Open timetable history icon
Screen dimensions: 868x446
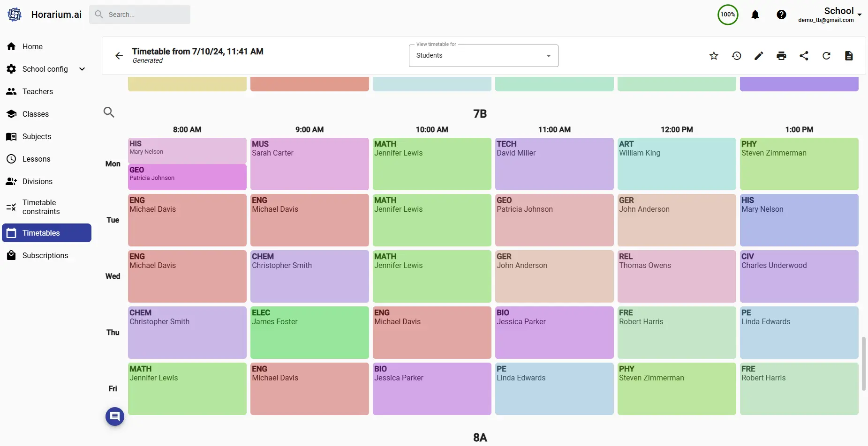point(736,56)
